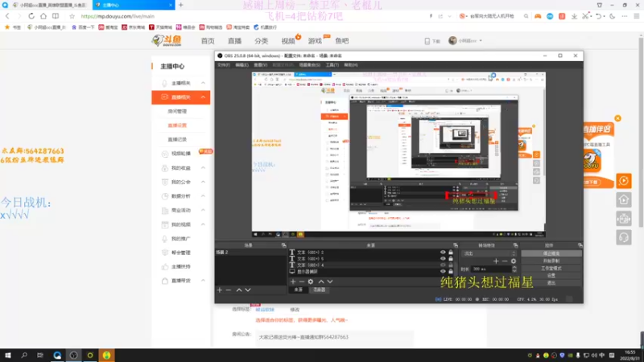Viewport: 644px width, 362px height.
Task: Click the transition duration 300 ms field
Action: [x=491, y=269]
